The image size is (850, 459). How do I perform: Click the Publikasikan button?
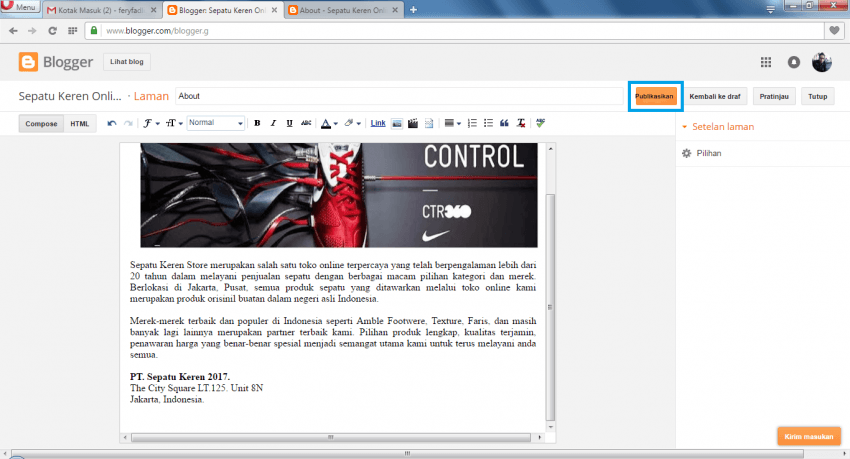pyautogui.click(x=654, y=96)
